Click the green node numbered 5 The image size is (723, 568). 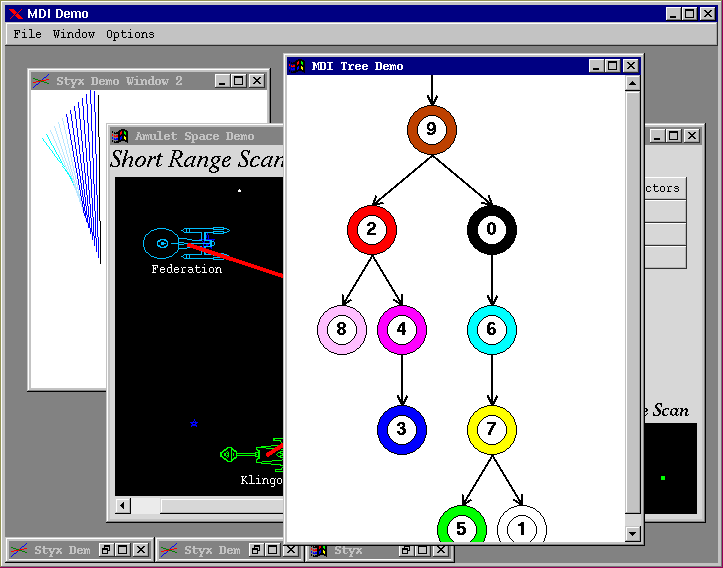click(x=461, y=527)
